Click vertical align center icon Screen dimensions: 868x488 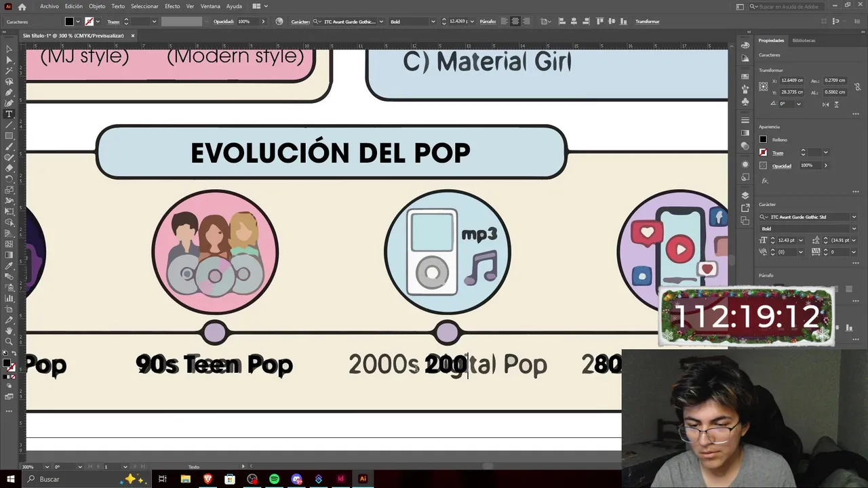tap(611, 22)
